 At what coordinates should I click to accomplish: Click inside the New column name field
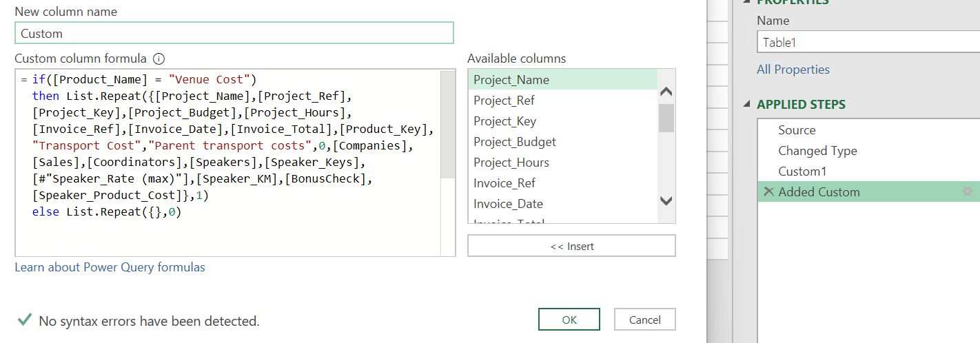[x=234, y=33]
